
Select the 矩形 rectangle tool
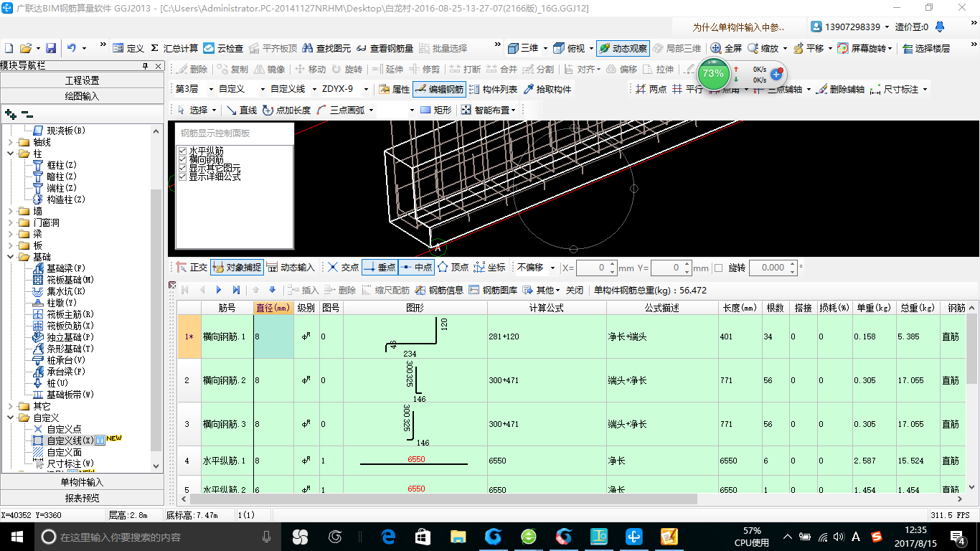(436, 110)
